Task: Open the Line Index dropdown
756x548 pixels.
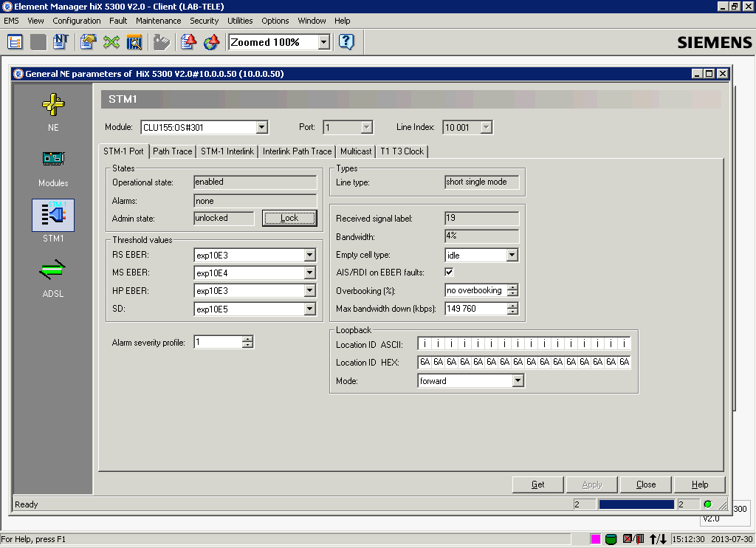Action: coord(487,127)
